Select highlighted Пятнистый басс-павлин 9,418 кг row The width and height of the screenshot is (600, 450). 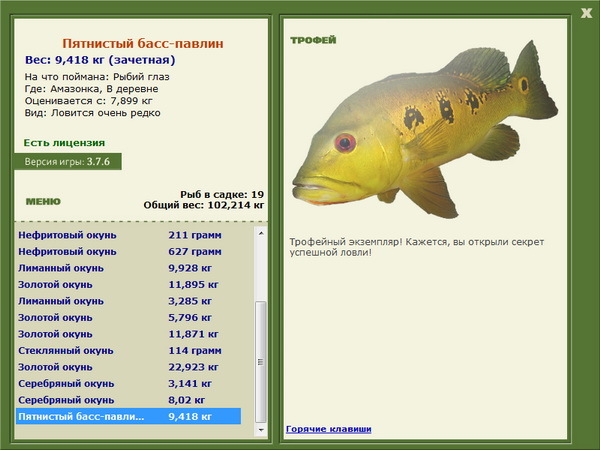point(129,416)
